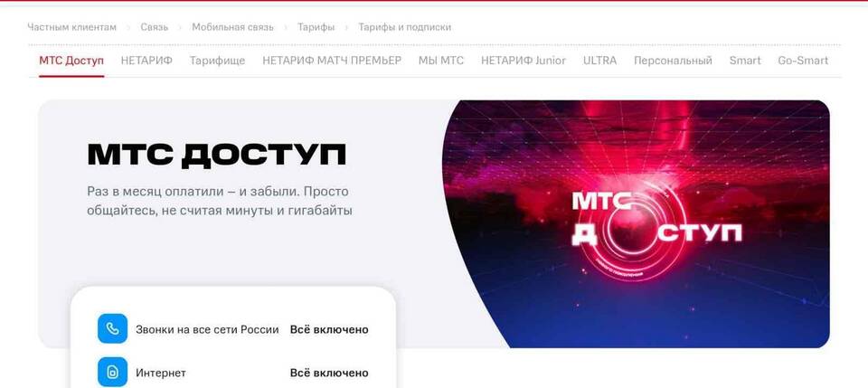
Task: Go to Частным клиентам breadcrumb
Action: 72,27
